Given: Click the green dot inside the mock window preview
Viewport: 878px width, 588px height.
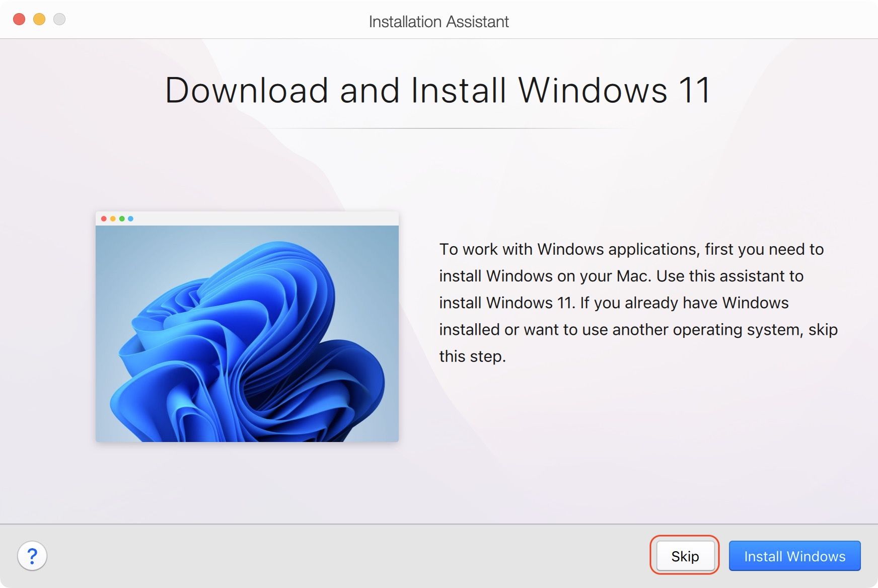Looking at the screenshot, I should tap(122, 218).
